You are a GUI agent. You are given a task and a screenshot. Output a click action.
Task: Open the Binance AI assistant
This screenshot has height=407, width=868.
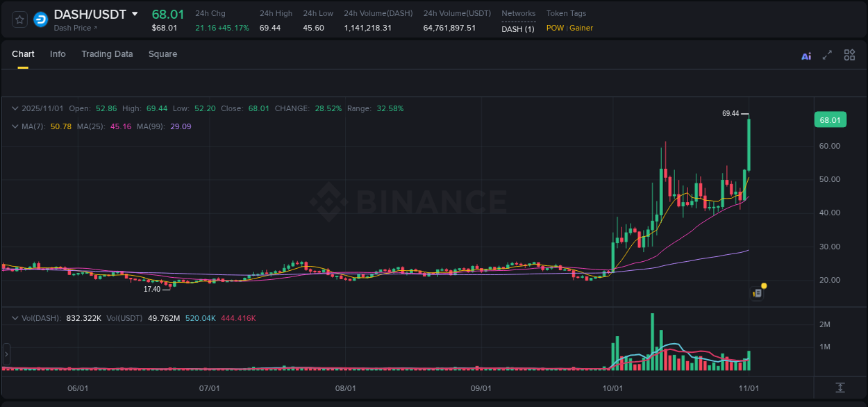pyautogui.click(x=806, y=54)
